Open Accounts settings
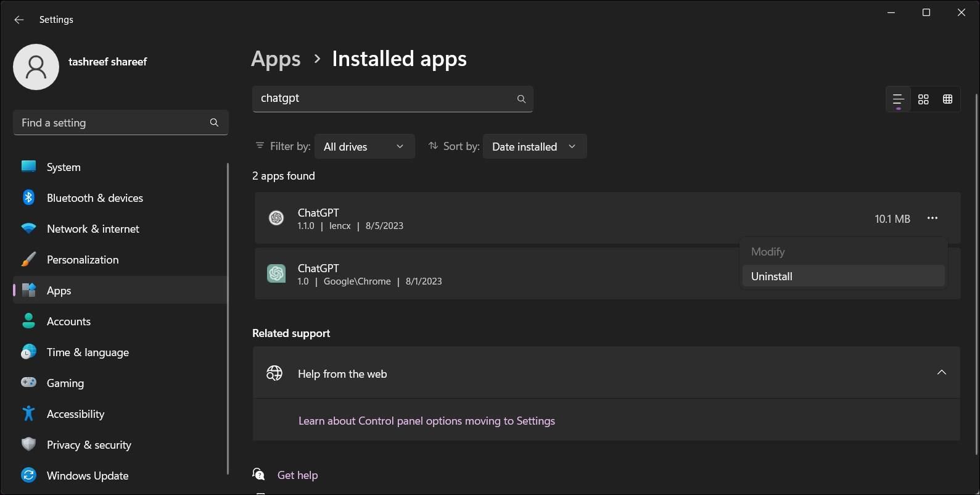This screenshot has width=980, height=495. pos(120,321)
